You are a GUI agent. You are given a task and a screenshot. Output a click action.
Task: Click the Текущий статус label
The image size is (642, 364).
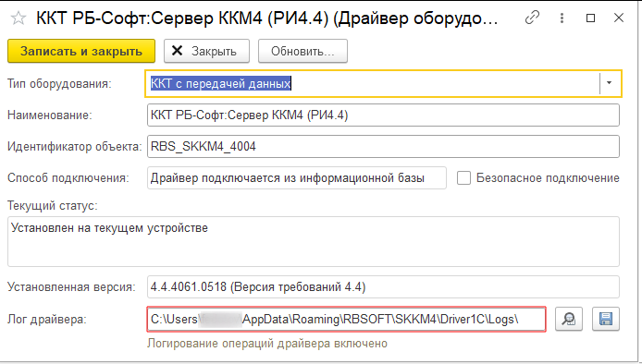[x=53, y=205]
